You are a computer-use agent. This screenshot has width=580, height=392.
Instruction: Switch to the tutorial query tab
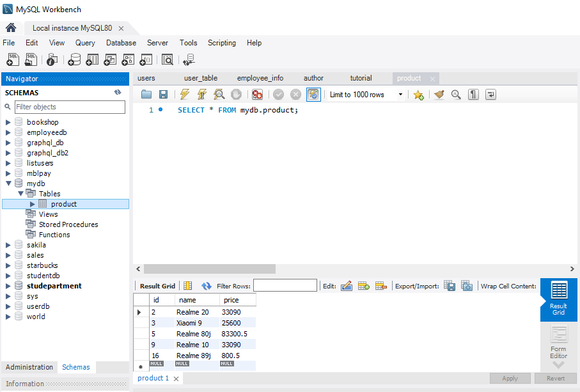coord(361,78)
